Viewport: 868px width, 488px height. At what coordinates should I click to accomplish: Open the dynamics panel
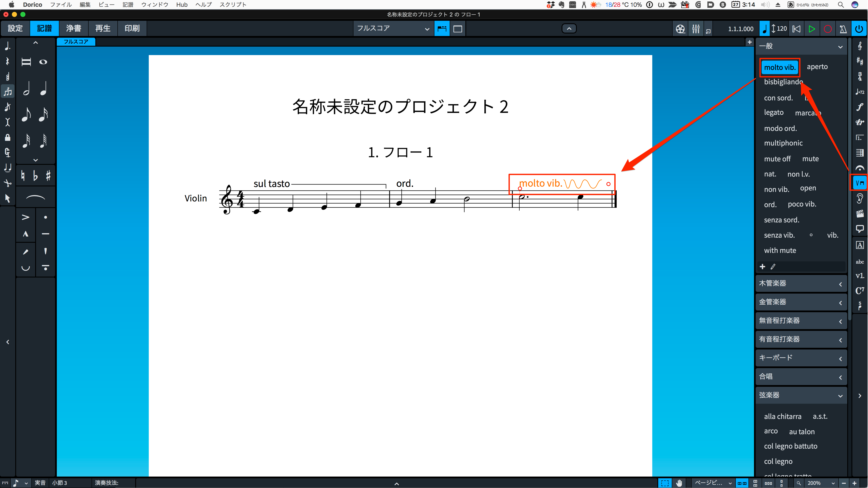coord(860,107)
